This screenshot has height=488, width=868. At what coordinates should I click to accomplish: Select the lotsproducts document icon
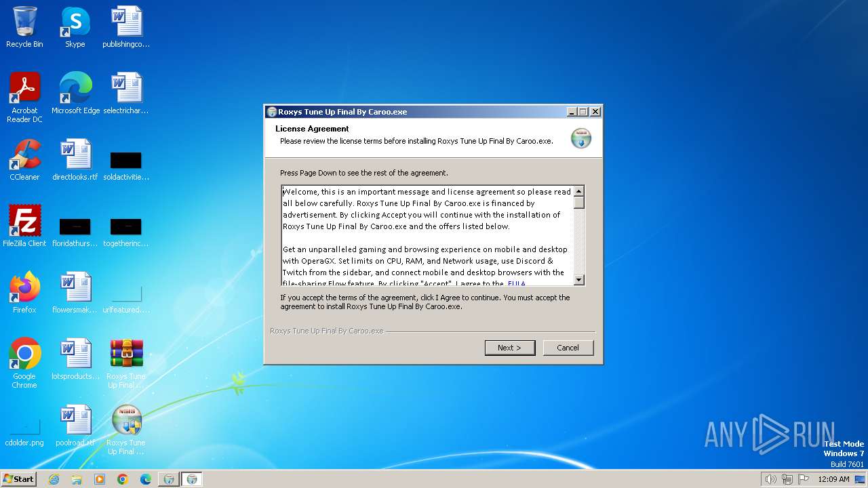[x=75, y=359]
